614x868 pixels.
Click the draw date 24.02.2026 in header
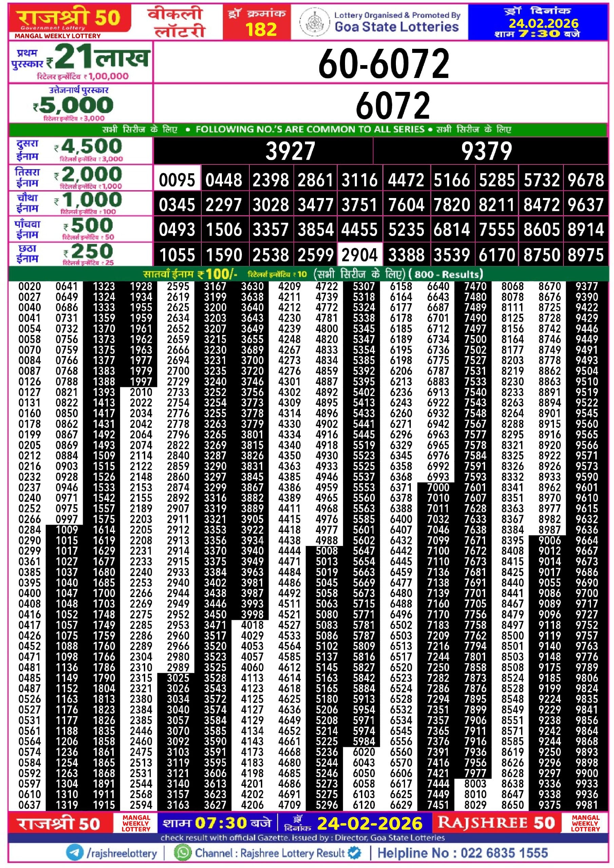543,23
